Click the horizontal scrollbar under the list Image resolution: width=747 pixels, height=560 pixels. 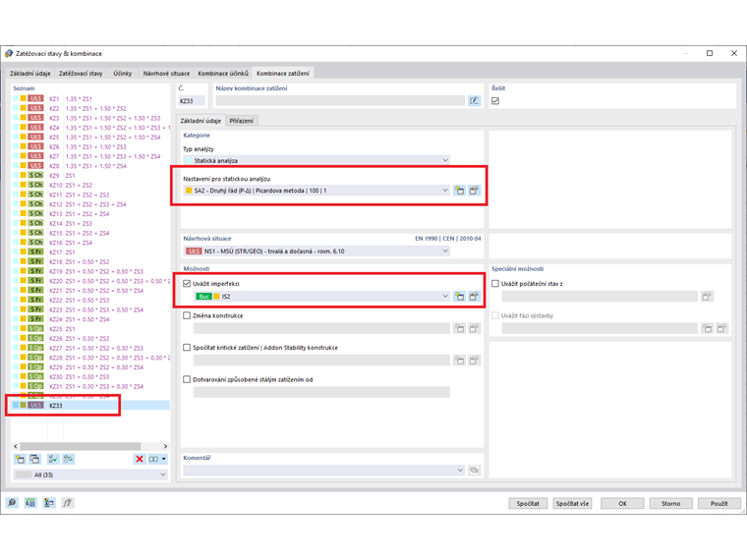point(80,446)
